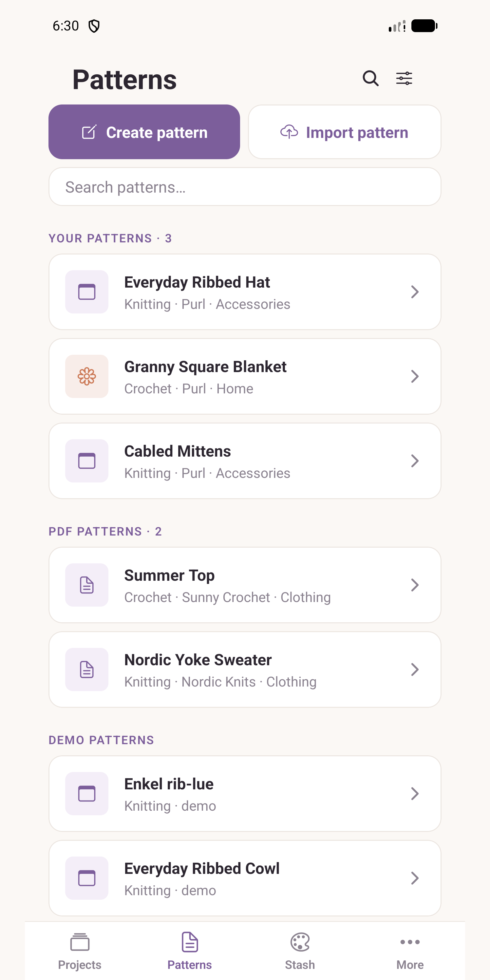Tap the Granny Square Blanket flower icon
This screenshot has width=490, height=980.
pos(87,376)
